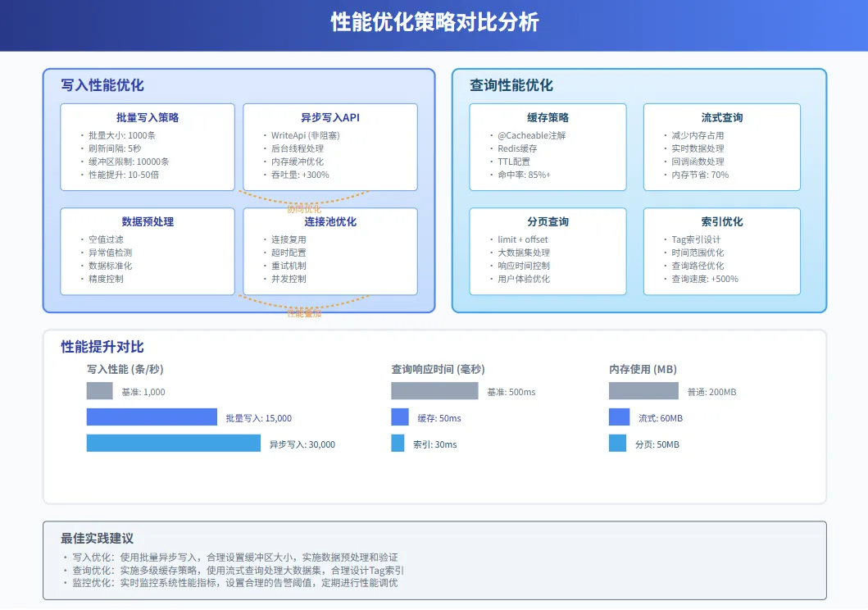The width and height of the screenshot is (868, 610).
Task: Click the 数据预处理 card heading
Action: click(148, 221)
